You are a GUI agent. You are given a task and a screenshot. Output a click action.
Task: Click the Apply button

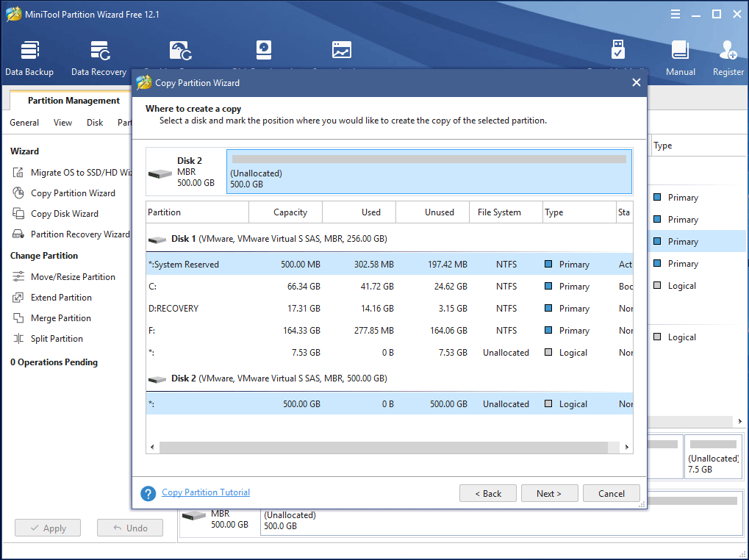click(48, 528)
